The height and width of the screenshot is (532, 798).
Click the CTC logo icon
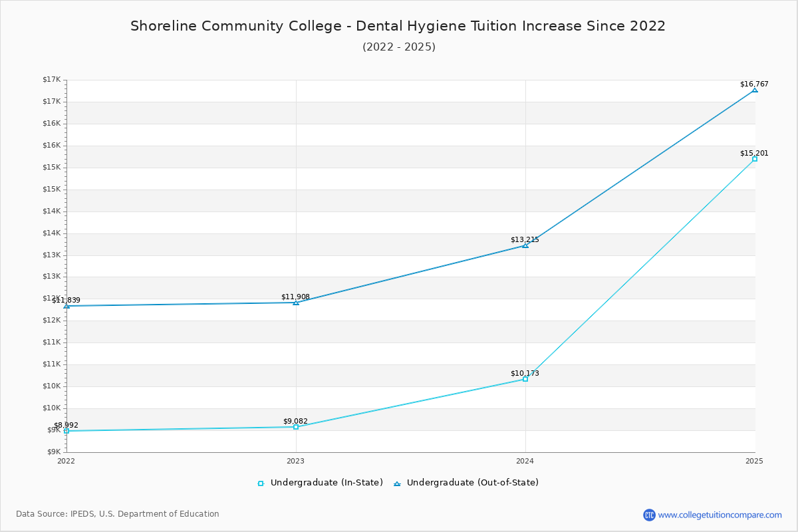click(x=649, y=515)
